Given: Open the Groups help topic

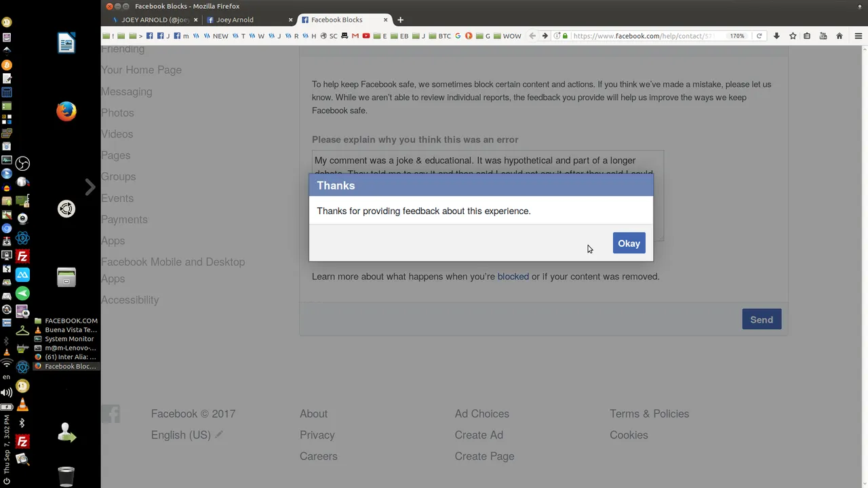Looking at the screenshot, I should [118, 176].
